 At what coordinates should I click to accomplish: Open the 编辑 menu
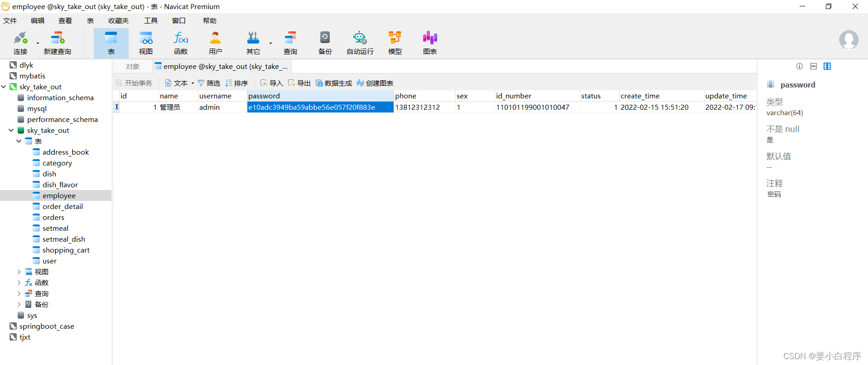click(38, 21)
